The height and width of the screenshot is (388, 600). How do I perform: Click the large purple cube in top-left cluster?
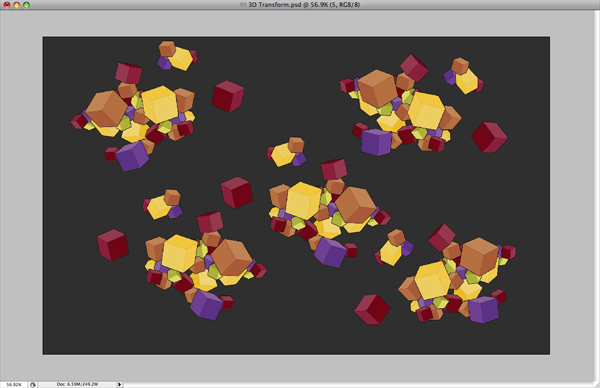coord(132,156)
